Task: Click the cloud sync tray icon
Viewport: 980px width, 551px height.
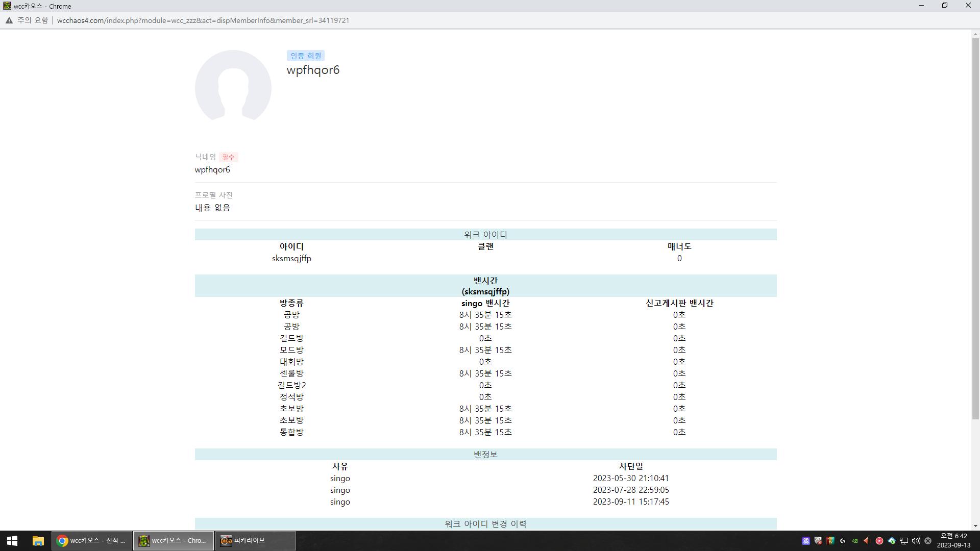Action: click(892, 541)
